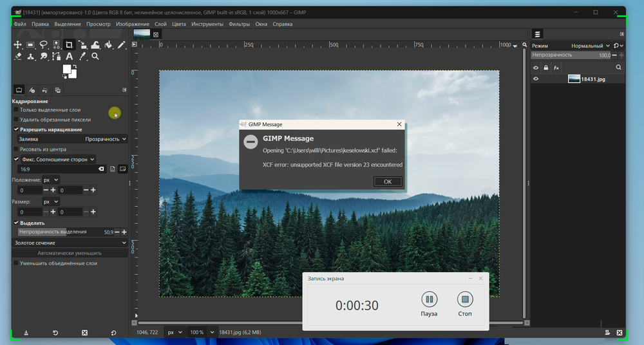Click the fx effects column header

point(556,68)
